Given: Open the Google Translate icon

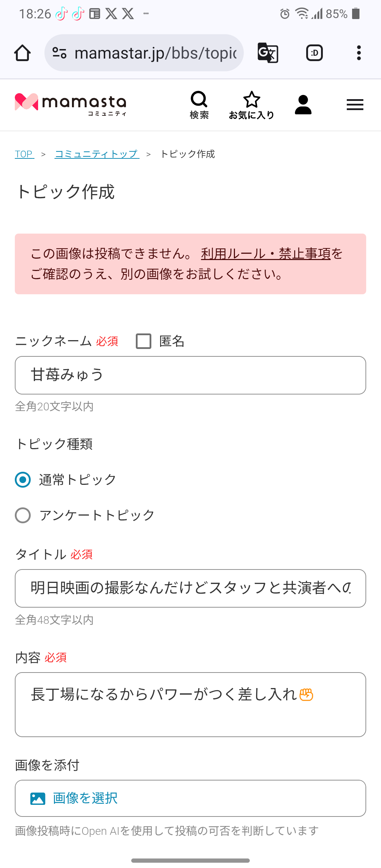Looking at the screenshot, I should coord(268,53).
